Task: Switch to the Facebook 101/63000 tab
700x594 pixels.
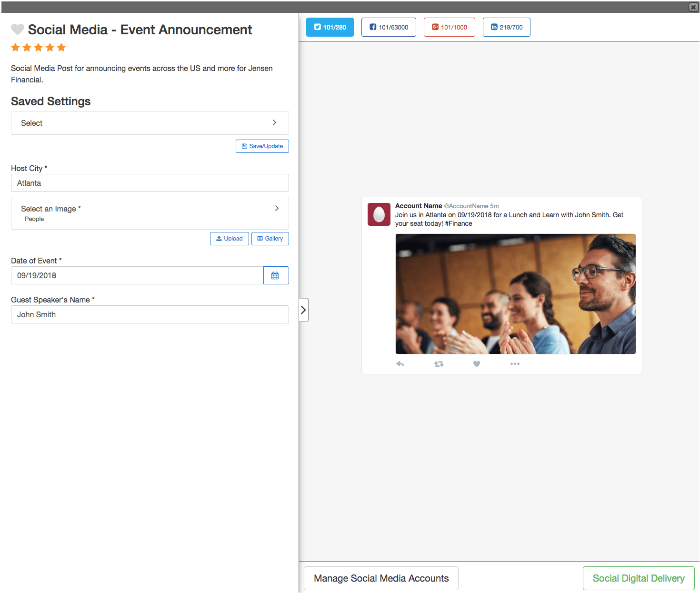Action: (x=389, y=27)
